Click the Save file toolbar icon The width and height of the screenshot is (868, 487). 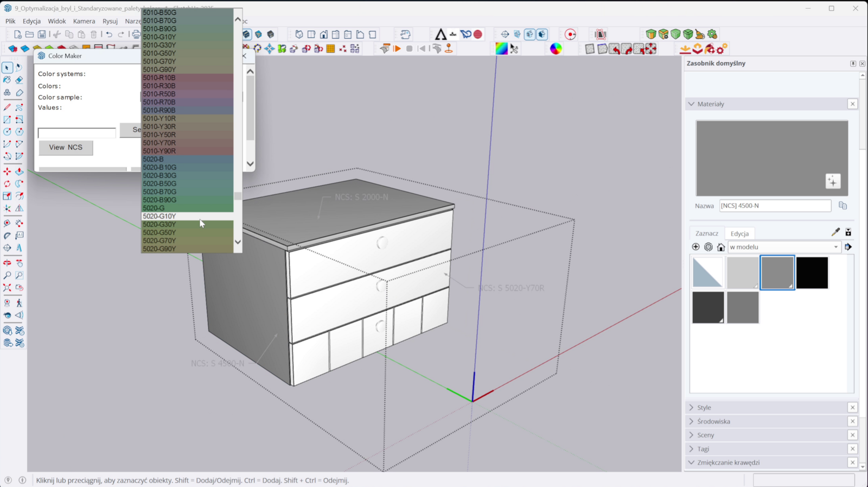coord(42,35)
